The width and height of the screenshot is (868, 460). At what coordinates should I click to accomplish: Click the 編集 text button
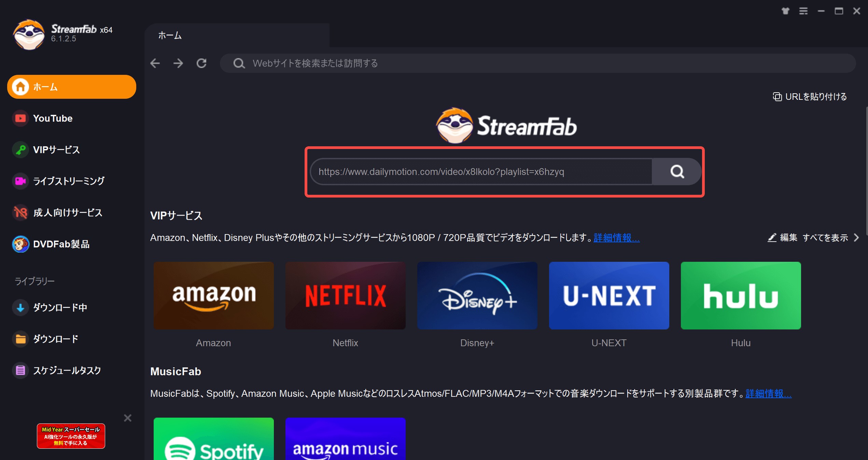[x=788, y=238]
